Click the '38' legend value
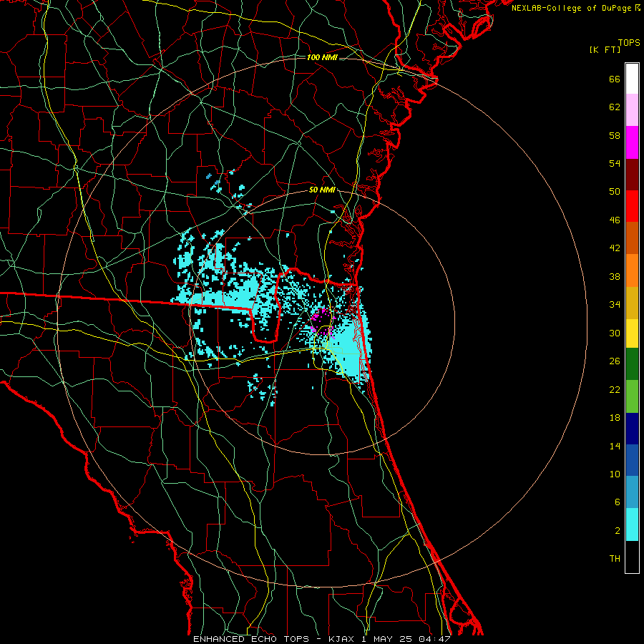 (615, 276)
